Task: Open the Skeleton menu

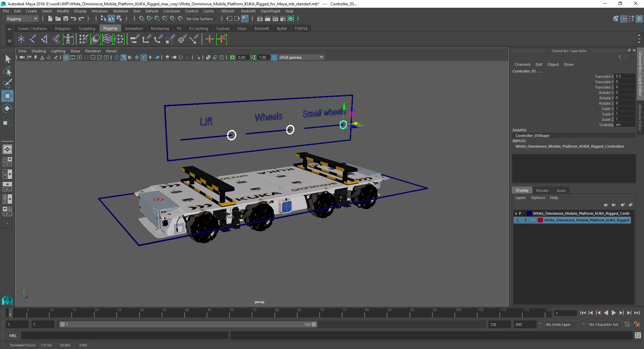Action: coord(120,11)
